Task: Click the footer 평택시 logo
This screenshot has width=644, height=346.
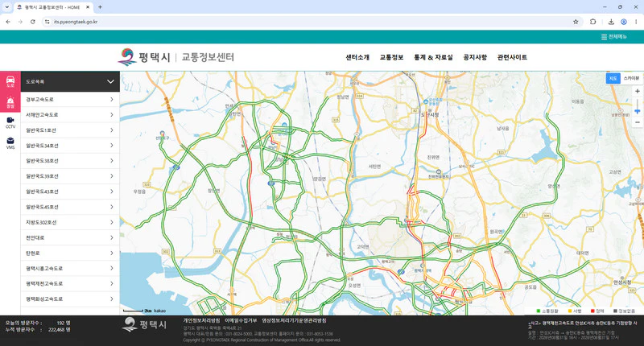Action: point(145,324)
